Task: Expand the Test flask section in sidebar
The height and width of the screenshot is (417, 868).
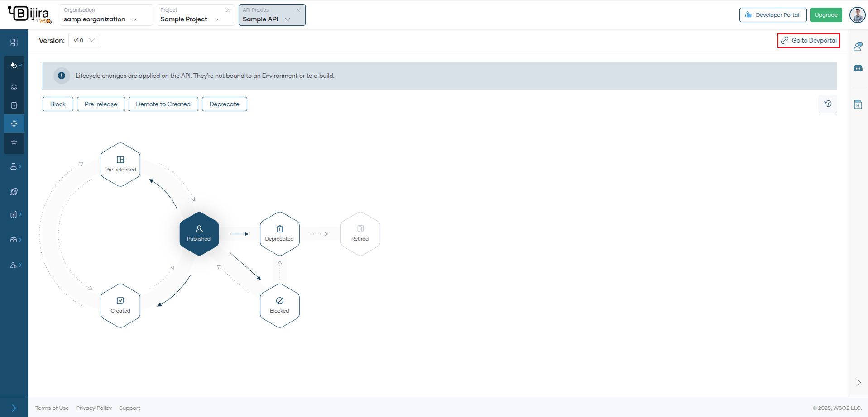Action: (x=14, y=166)
